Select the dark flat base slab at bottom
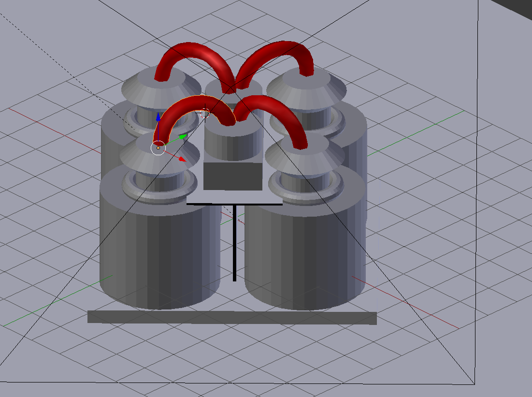 pyautogui.click(x=232, y=317)
